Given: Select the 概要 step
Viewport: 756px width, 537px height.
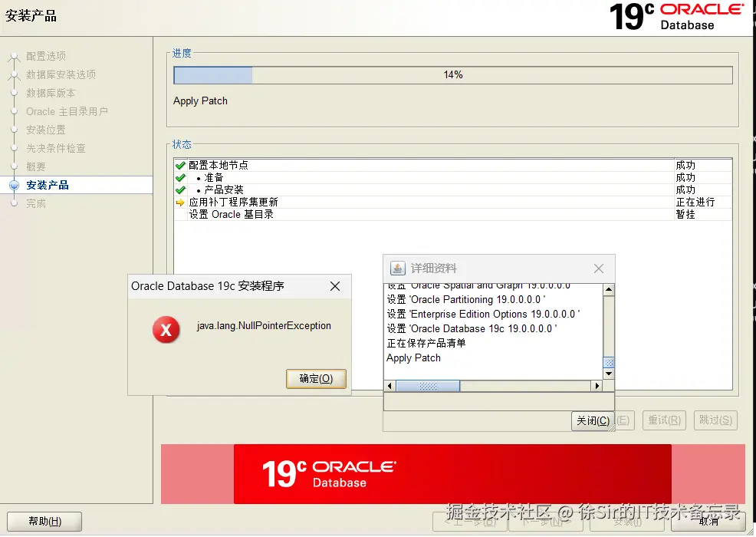Looking at the screenshot, I should [x=36, y=166].
